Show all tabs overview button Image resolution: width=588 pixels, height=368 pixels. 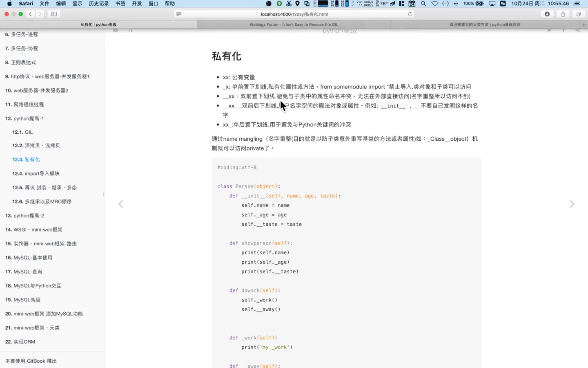tap(579, 14)
